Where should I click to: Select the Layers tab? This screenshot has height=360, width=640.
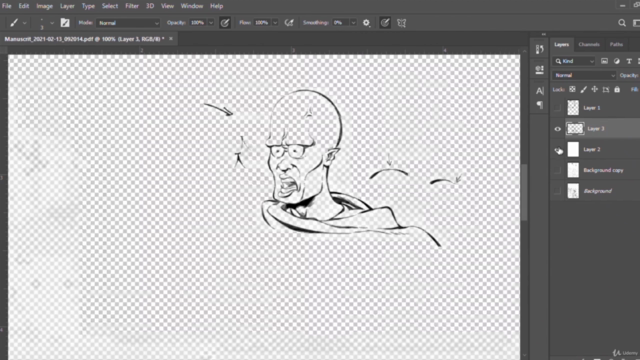tap(562, 44)
